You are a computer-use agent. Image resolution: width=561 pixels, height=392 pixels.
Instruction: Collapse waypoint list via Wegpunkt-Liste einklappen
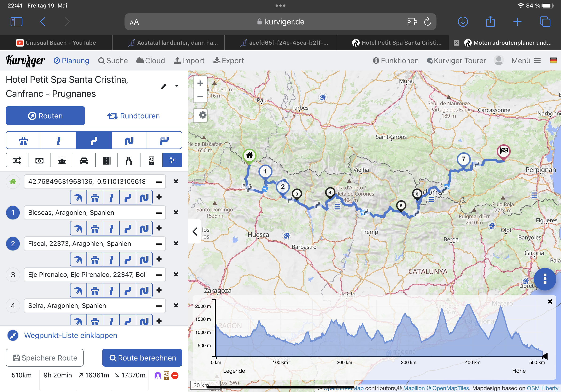click(x=70, y=335)
